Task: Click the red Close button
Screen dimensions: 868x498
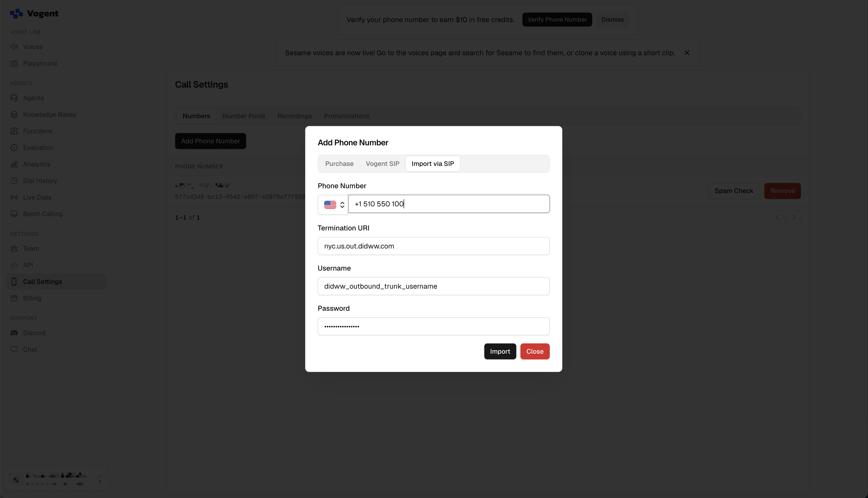Action: pos(535,351)
